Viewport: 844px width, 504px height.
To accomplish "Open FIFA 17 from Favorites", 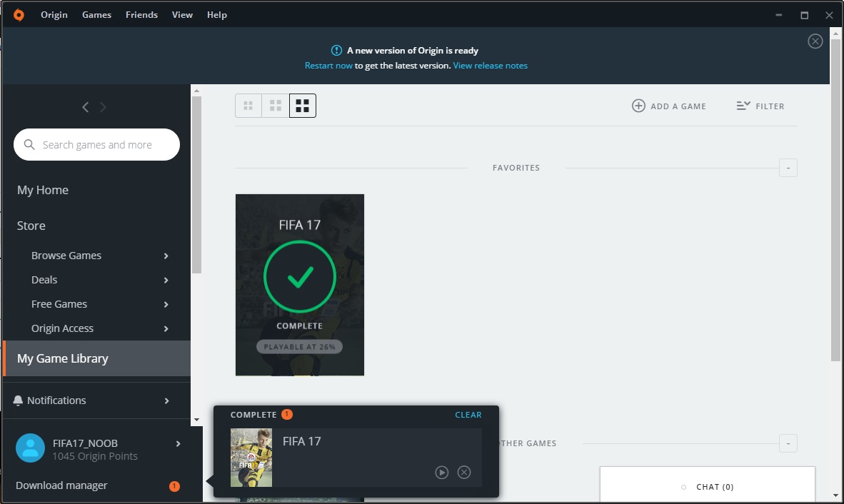I will 299,284.
